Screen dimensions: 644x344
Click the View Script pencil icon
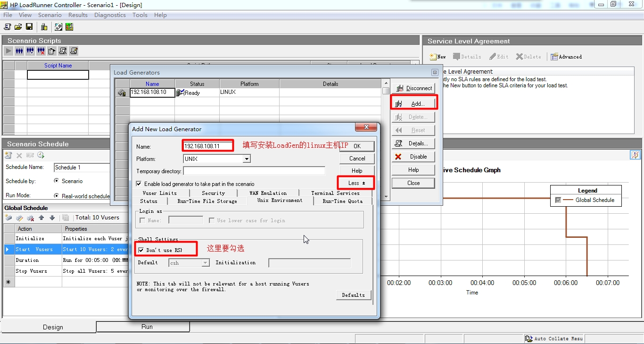74,51
